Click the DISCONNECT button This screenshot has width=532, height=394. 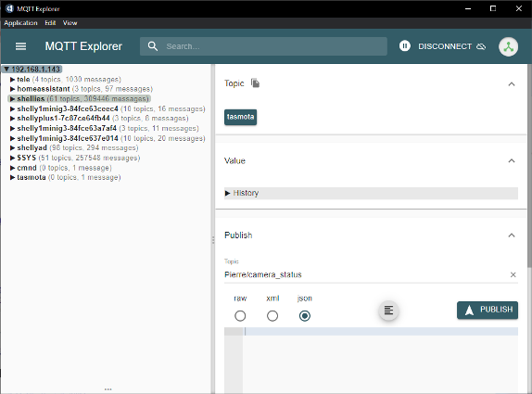451,46
